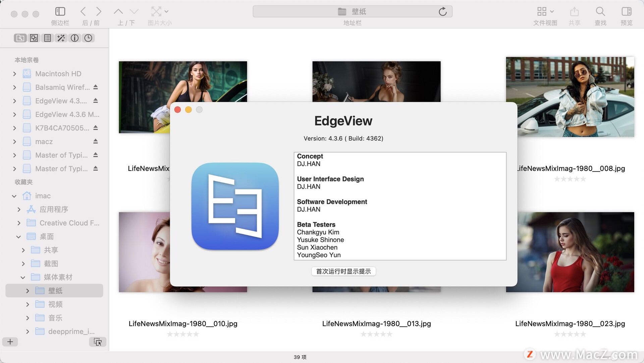This screenshot has height=363, width=644.
Task: Open thumbnail LifeNewsMixImag-1980__008.jpg
Action: pyautogui.click(x=570, y=97)
